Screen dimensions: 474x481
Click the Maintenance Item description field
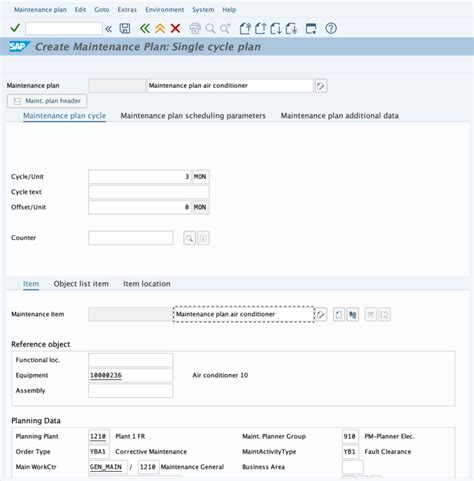pyautogui.click(x=244, y=314)
